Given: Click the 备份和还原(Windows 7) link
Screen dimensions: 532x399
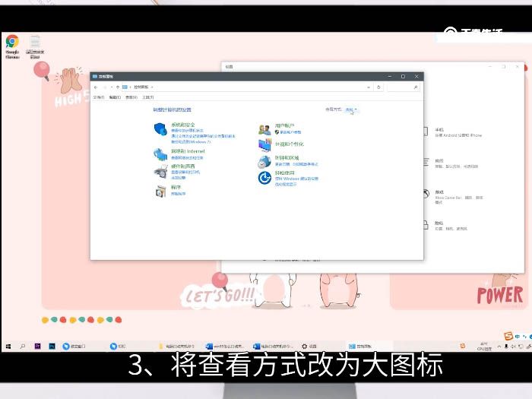Looking at the screenshot, I should 190,142.
